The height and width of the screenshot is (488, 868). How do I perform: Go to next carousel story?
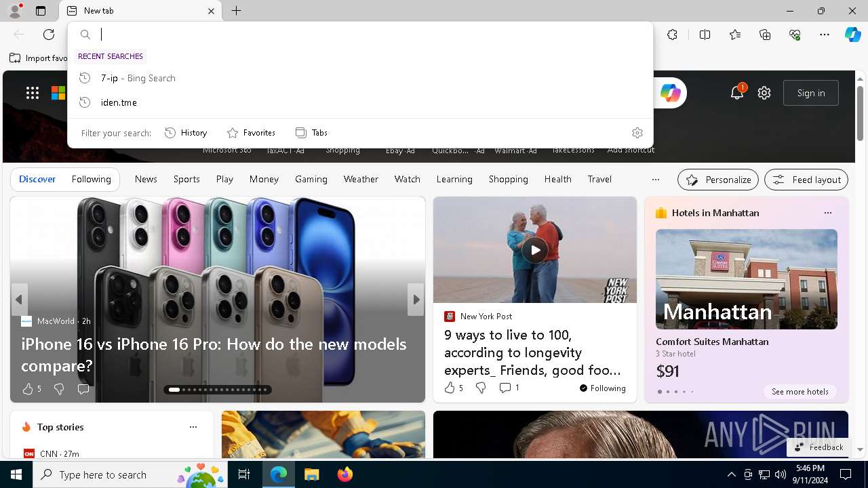(416, 299)
